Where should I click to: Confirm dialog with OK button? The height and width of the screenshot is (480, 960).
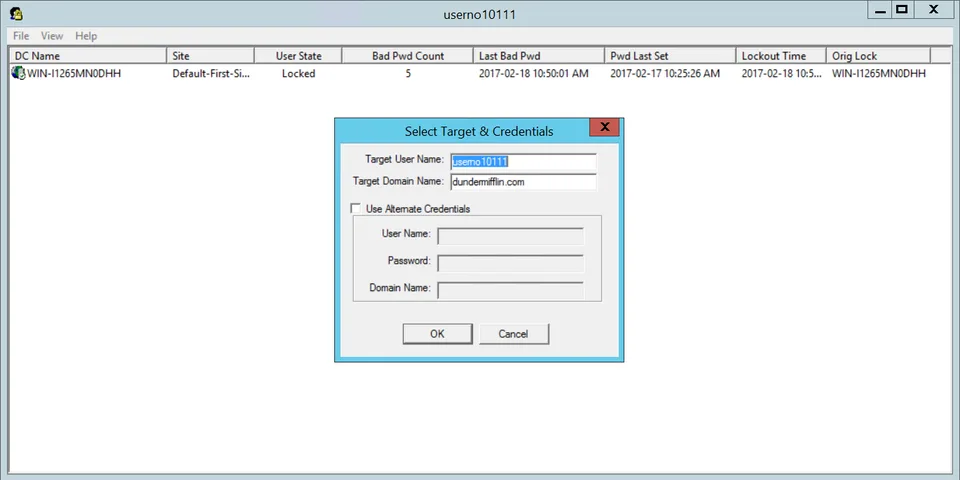pos(437,334)
